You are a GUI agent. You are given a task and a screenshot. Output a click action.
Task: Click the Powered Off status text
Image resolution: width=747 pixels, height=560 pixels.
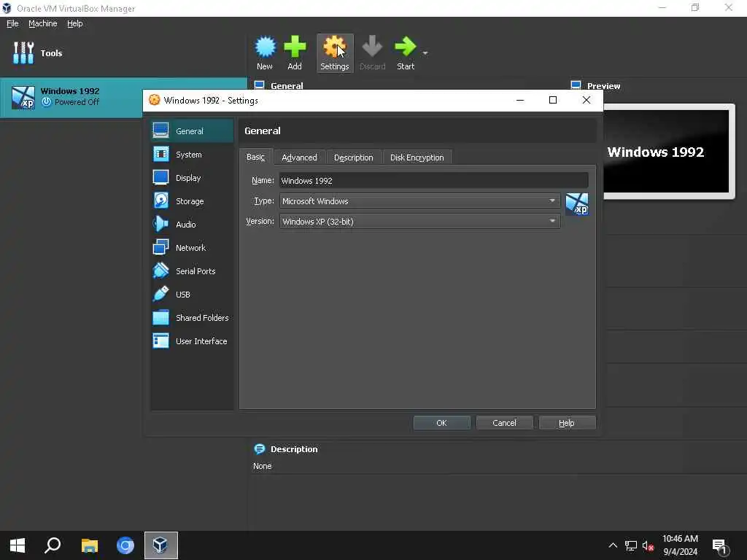[x=77, y=102]
